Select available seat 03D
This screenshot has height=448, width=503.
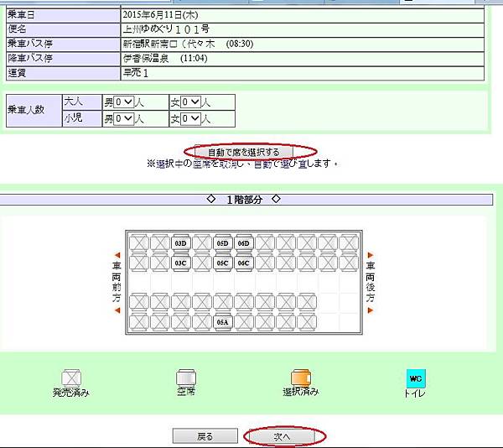click(180, 243)
